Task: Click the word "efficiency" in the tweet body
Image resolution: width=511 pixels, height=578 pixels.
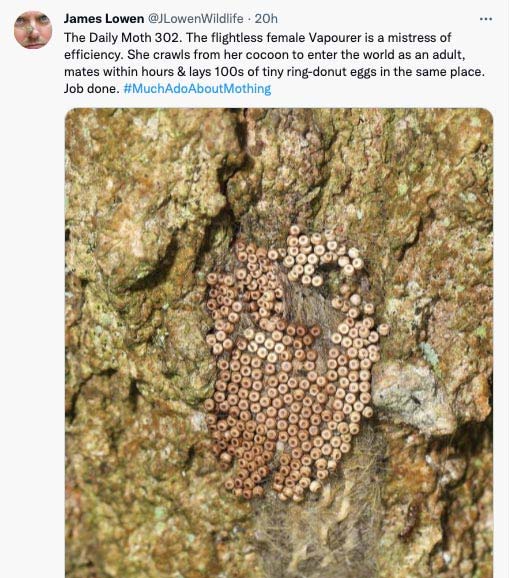Action: pyautogui.click(x=92, y=55)
